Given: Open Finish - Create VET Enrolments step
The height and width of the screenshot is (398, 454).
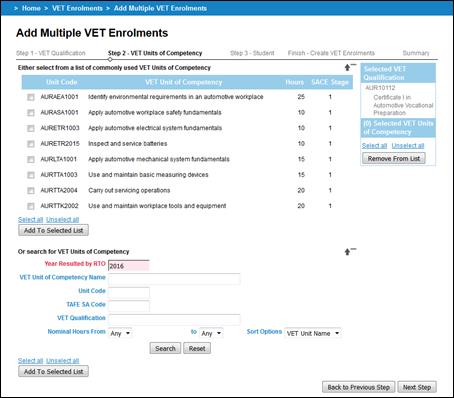Looking at the screenshot, I should [x=331, y=53].
